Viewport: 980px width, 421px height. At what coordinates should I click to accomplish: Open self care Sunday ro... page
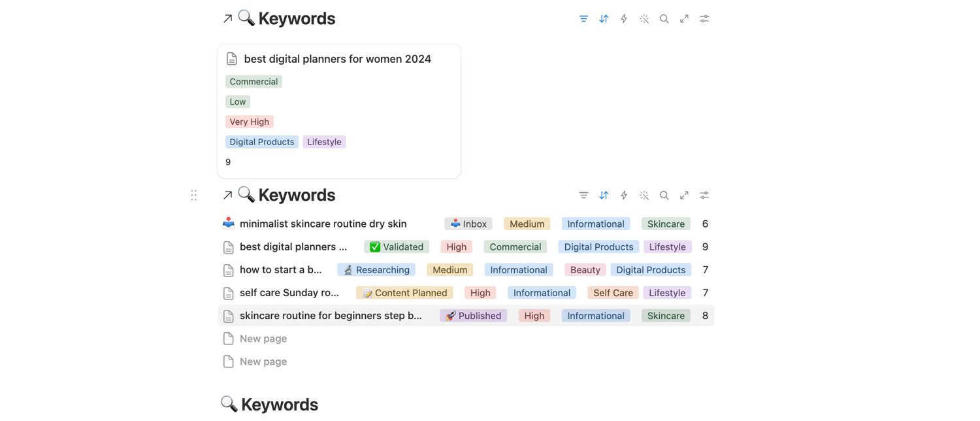tap(289, 293)
